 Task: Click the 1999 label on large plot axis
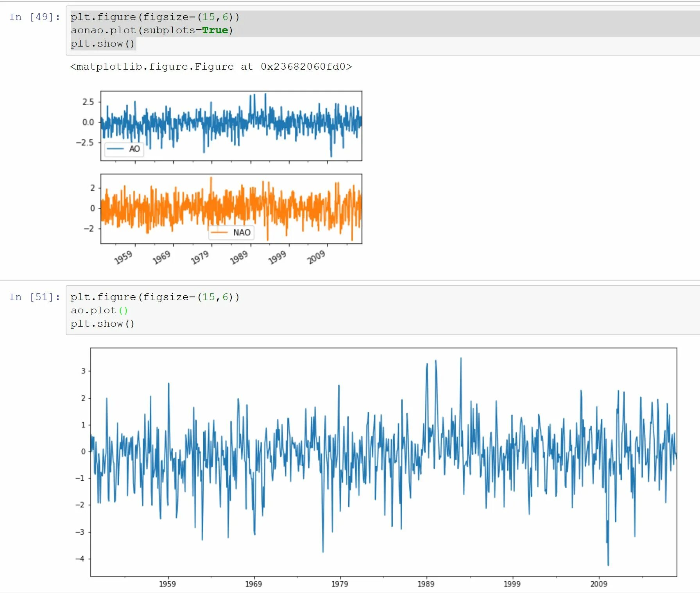tap(512, 584)
